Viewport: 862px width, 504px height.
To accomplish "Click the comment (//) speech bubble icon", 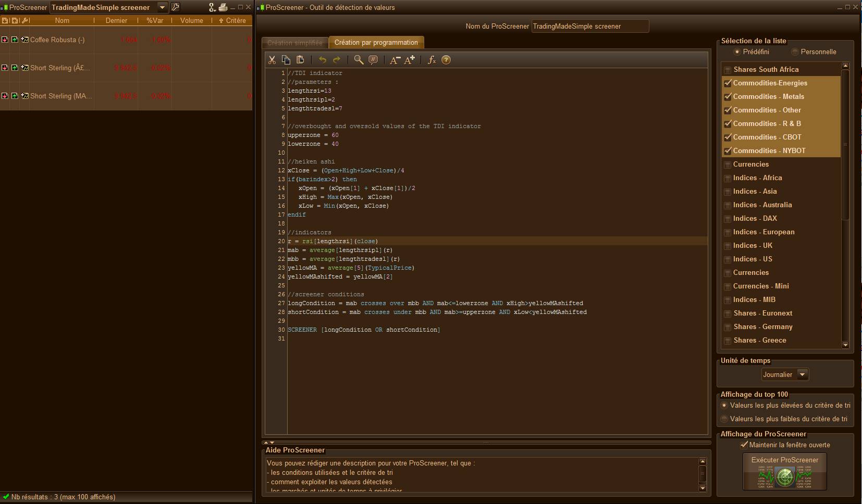I will click(373, 60).
